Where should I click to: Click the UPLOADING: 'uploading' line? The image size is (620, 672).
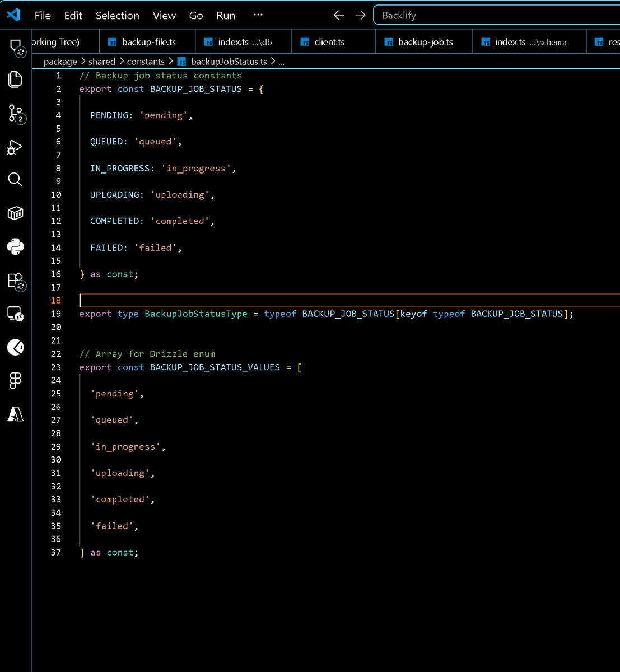point(152,194)
